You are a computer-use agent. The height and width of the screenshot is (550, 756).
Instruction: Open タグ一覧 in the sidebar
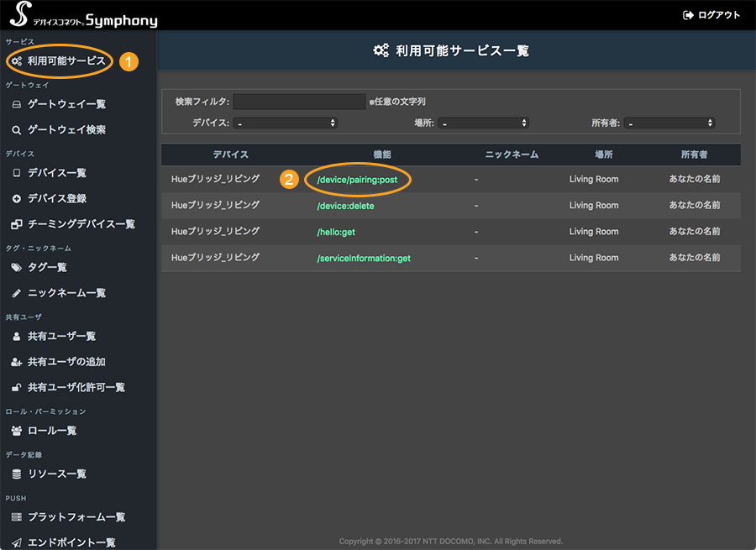tap(47, 268)
